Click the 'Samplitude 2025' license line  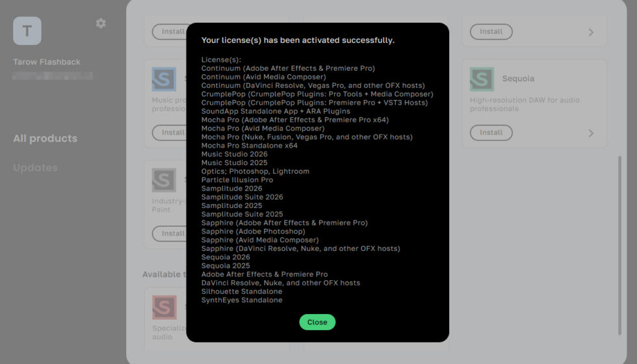[x=231, y=205]
